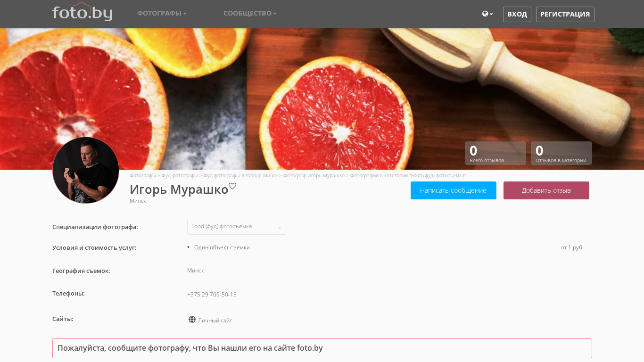Click the notice about foto.by mention
This screenshot has width=644, height=362.
pyautogui.click(x=322, y=348)
